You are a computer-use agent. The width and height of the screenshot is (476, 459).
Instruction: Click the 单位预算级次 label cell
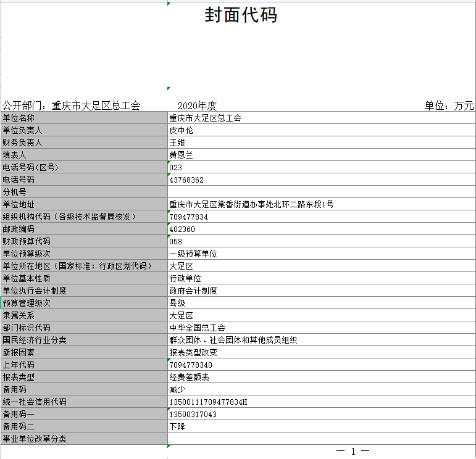[84, 254]
